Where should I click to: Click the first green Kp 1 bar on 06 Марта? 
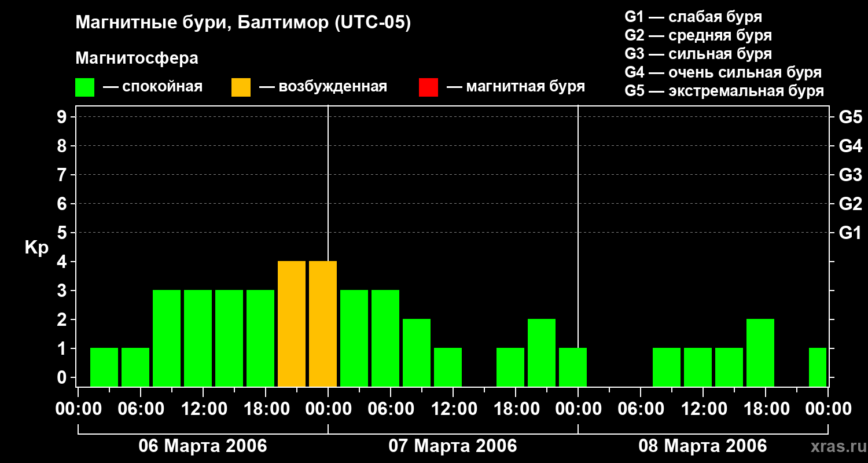point(104,368)
